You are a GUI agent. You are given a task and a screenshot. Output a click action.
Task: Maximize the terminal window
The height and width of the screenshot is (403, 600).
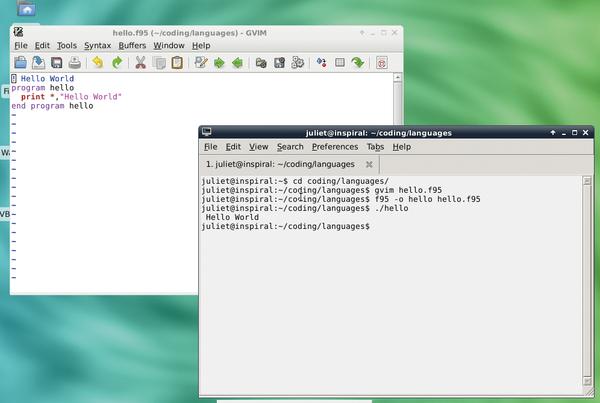574,132
